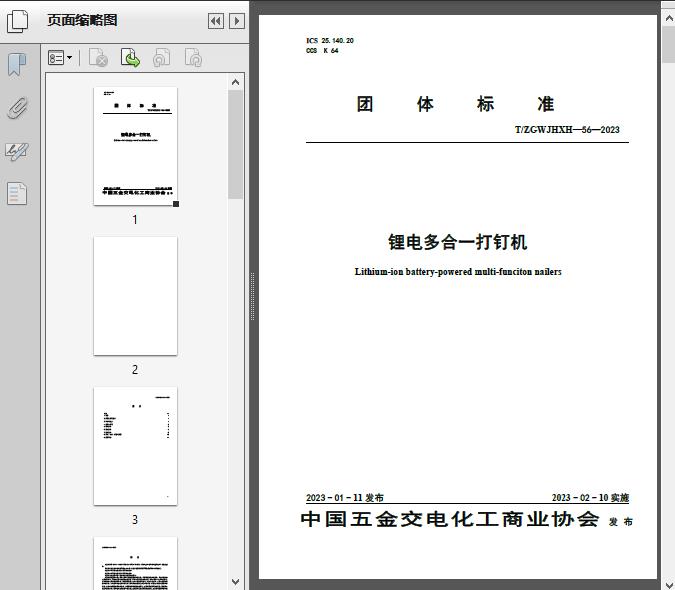Click the rotate pages clockwise icon

coord(193,58)
